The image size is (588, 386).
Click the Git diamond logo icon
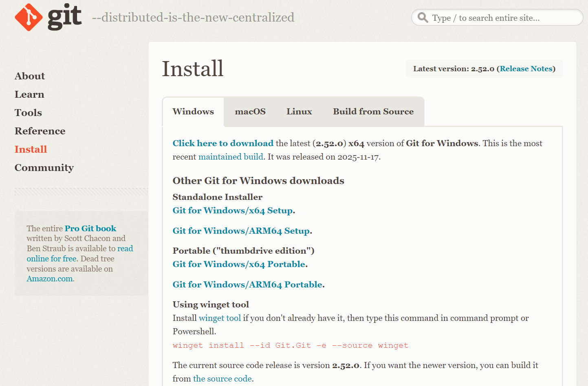tap(29, 17)
